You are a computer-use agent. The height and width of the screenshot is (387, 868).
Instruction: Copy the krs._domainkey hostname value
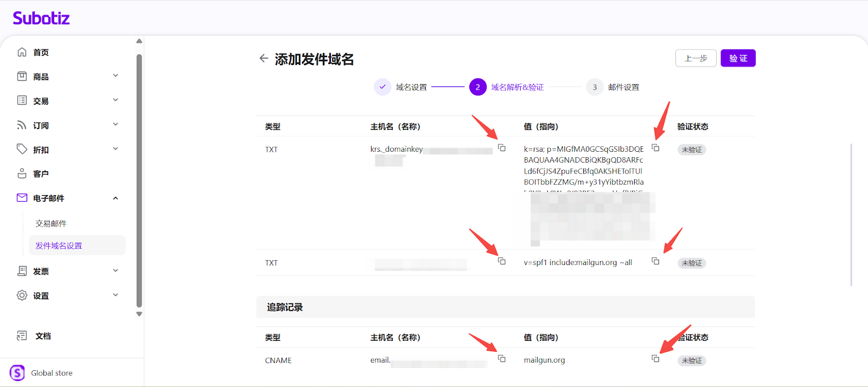502,148
